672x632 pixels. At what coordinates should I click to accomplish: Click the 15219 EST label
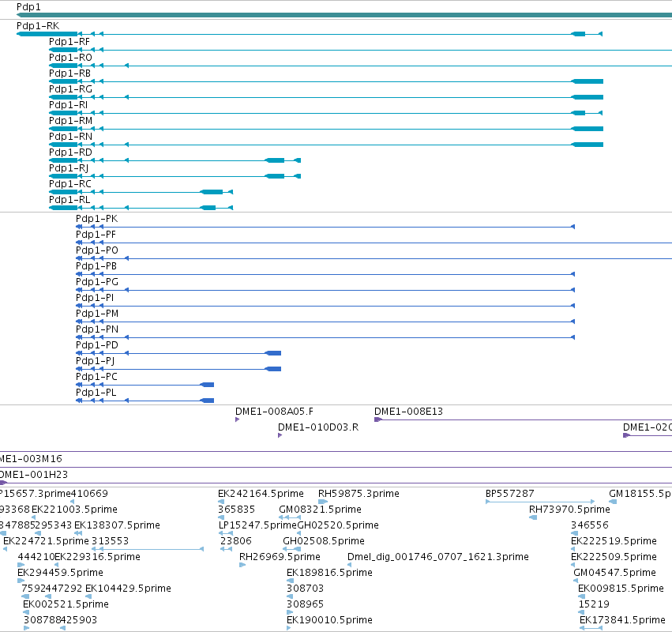point(594,604)
